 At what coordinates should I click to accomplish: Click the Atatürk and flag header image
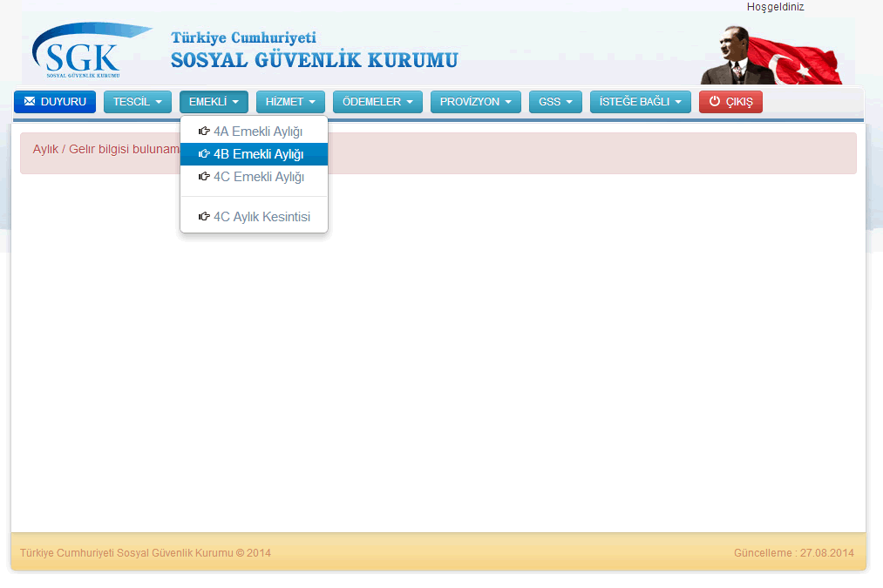click(771, 55)
